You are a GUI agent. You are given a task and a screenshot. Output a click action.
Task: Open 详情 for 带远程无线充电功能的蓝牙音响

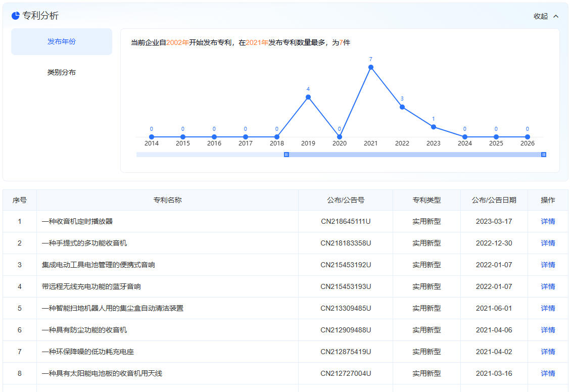[548, 286]
